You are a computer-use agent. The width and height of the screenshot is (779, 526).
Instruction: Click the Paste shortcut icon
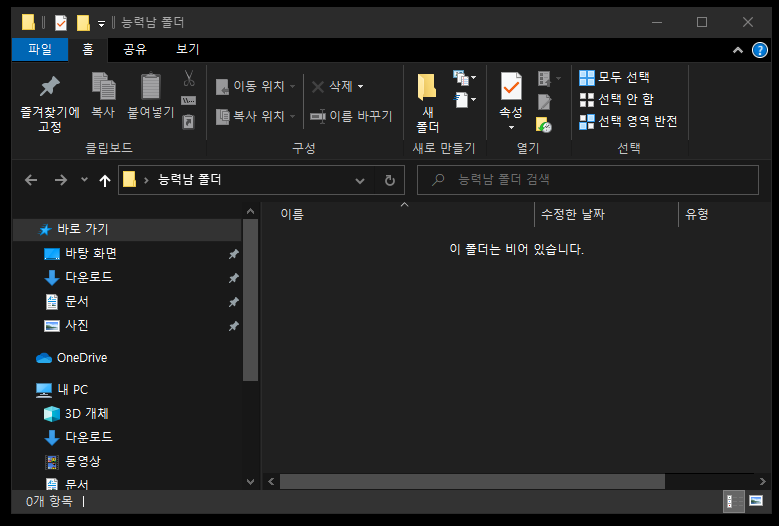tap(189, 122)
